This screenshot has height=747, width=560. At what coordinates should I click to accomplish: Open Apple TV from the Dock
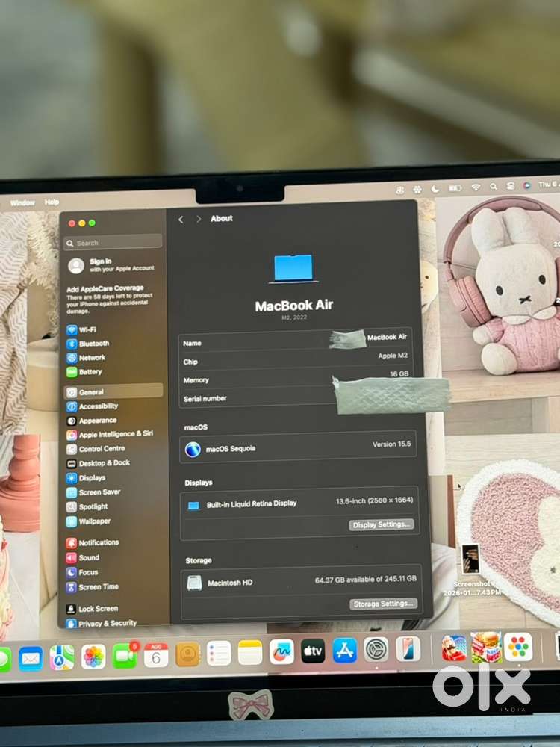(x=313, y=651)
